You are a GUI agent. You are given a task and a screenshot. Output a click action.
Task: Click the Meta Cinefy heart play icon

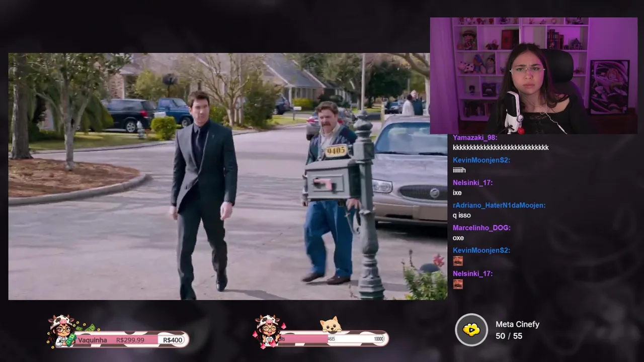click(471, 330)
